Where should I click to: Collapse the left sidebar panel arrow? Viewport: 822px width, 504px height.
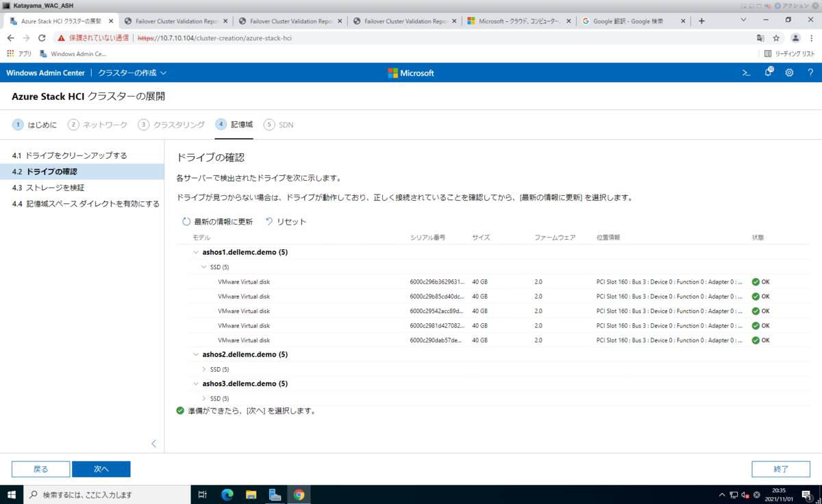tap(153, 444)
